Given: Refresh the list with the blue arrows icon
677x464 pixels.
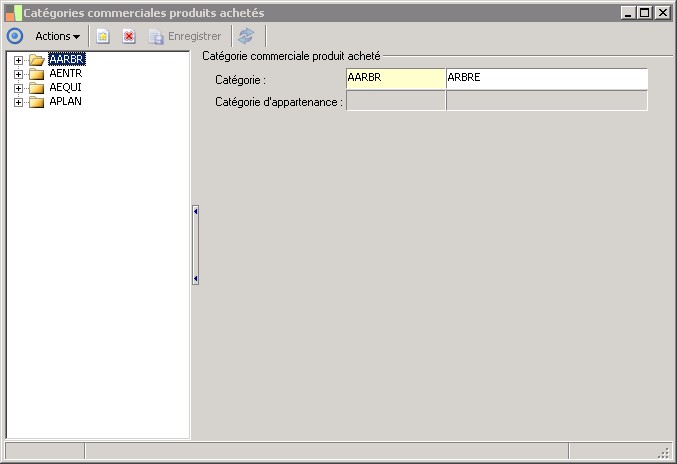Looking at the screenshot, I should 246,36.
